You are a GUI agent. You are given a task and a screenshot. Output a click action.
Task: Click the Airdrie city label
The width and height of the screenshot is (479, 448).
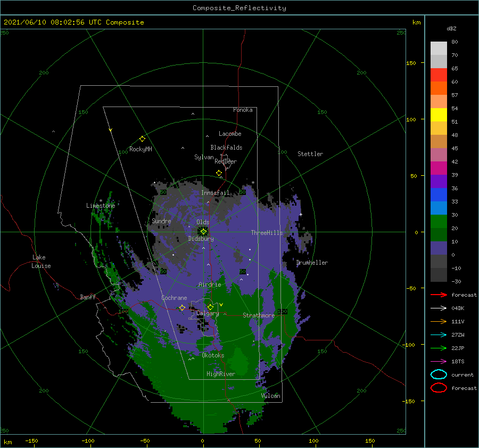[210, 284]
